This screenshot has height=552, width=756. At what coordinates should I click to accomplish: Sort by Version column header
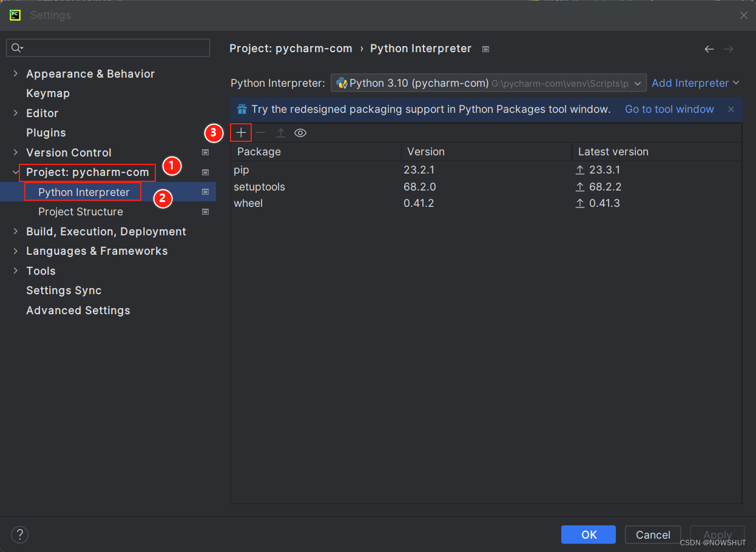(x=487, y=152)
